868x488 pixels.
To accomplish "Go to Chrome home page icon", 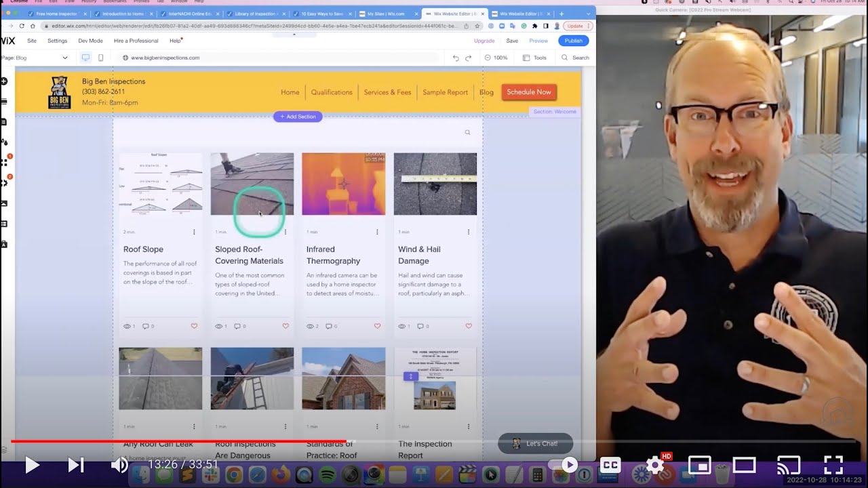I will coord(32,26).
